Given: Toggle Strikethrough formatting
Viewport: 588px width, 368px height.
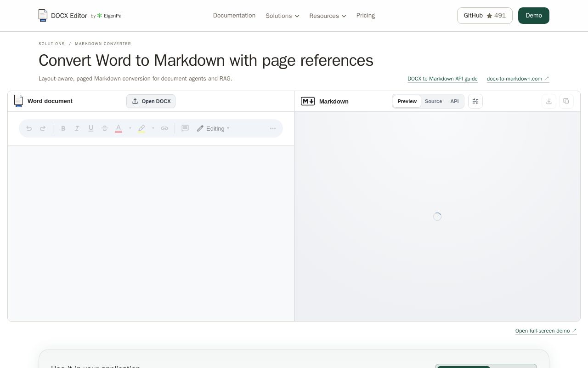Looking at the screenshot, I should 105,128.
